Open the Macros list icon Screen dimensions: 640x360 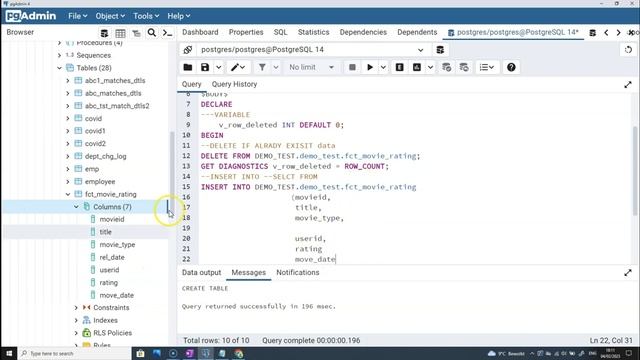pos(487,67)
